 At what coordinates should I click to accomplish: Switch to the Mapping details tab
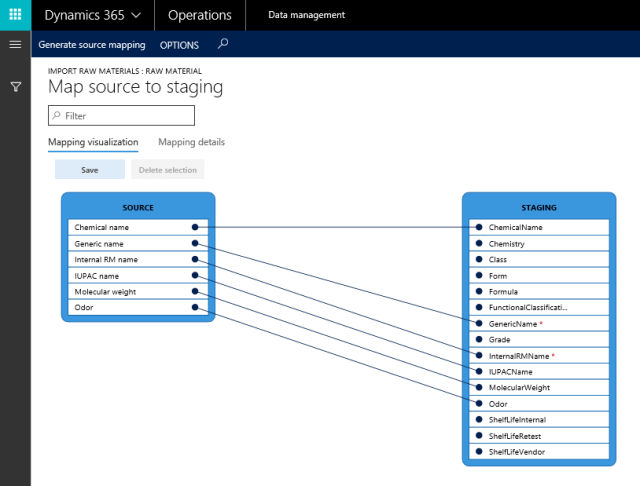(x=191, y=142)
